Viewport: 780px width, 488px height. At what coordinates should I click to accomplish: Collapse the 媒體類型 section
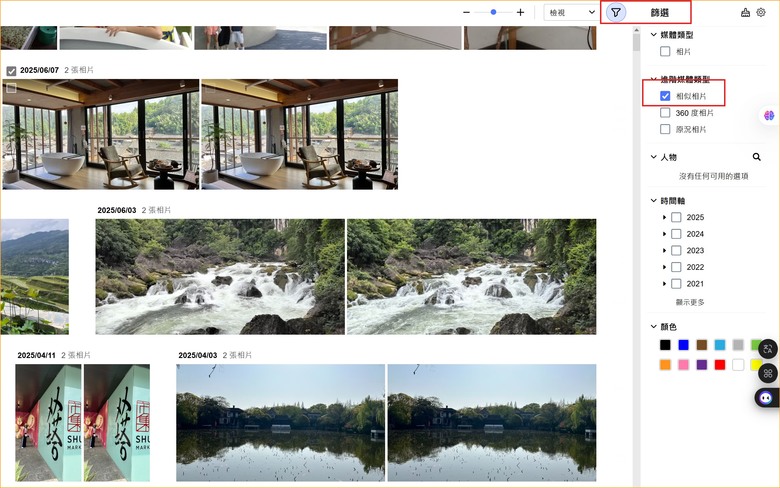[654, 35]
